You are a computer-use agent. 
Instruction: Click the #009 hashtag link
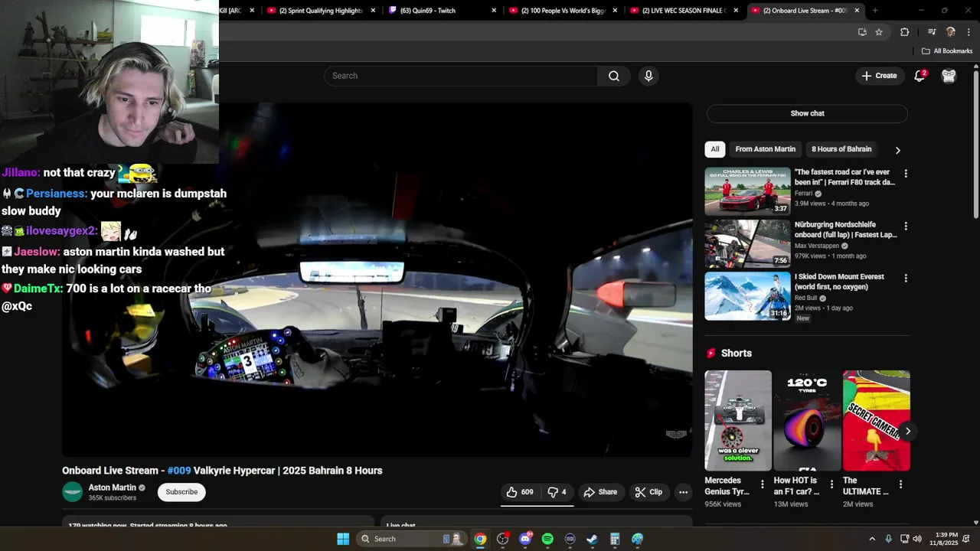178,471
